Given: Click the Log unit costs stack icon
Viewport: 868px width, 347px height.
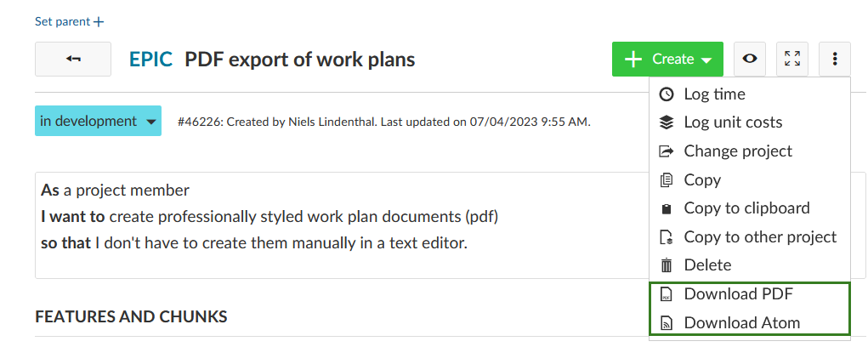Looking at the screenshot, I should tap(667, 122).
